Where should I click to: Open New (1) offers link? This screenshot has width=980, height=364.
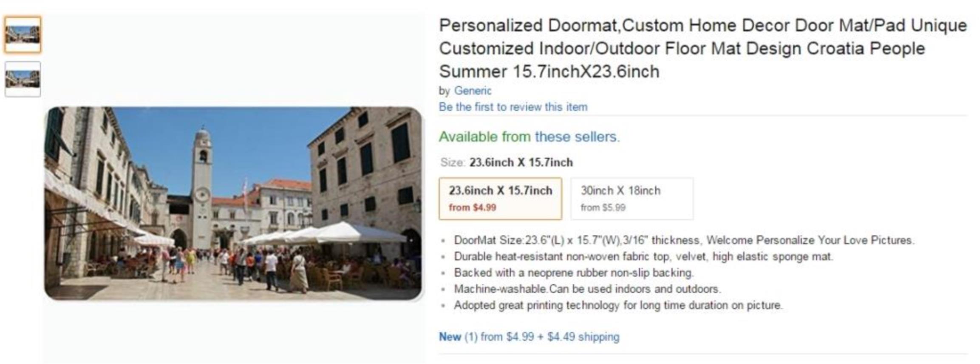[x=458, y=337]
